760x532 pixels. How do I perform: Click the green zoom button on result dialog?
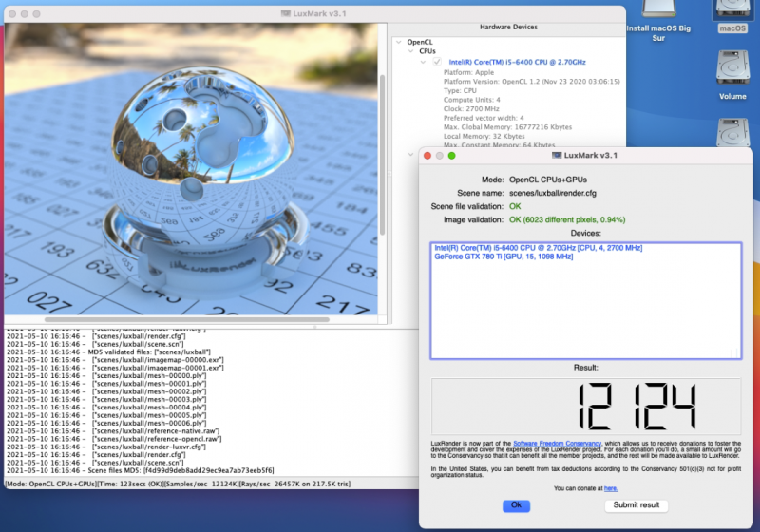coord(452,156)
